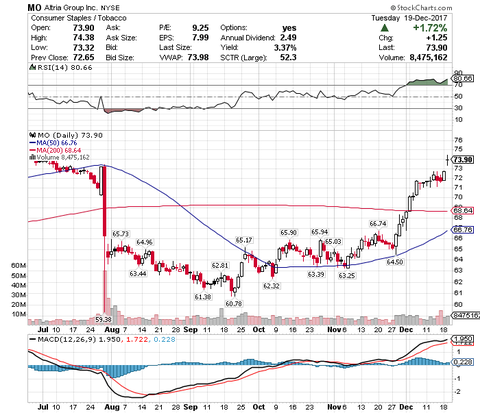Screen dimensions: 480x413
Task: Click the header Volume value 8,475,162
Action: 428,57
